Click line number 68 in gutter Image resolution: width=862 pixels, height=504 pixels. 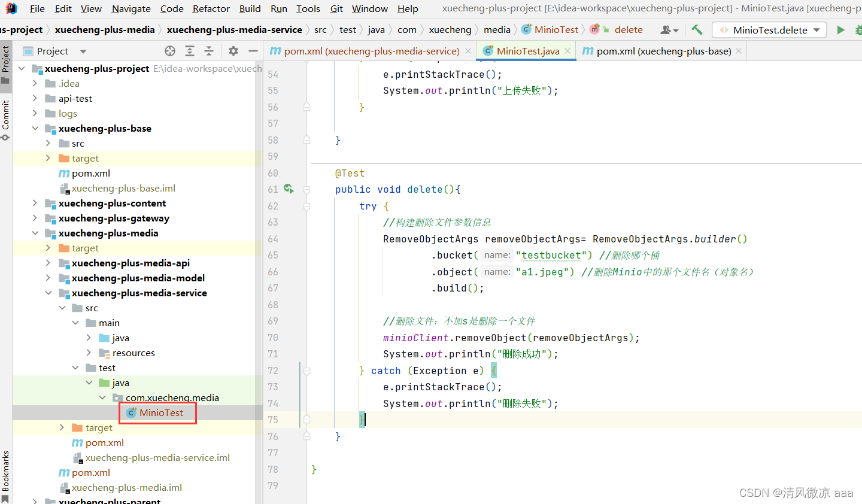[273, 305]
